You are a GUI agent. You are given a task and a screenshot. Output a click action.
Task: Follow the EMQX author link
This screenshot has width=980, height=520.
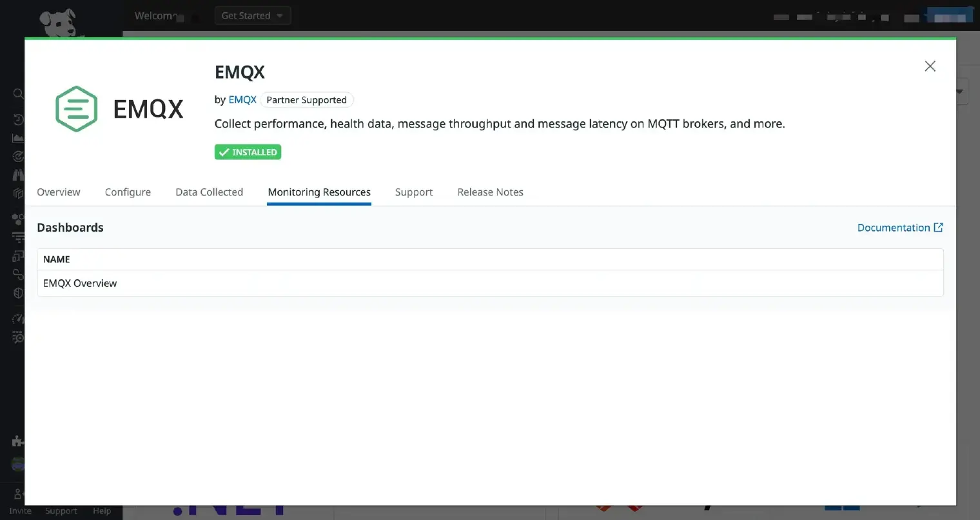click(242, 100)
